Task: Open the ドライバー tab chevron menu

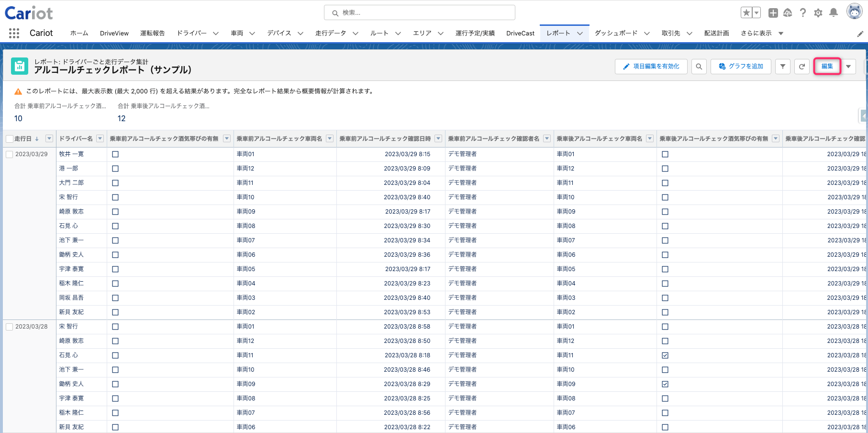Action: click(216, 34)
